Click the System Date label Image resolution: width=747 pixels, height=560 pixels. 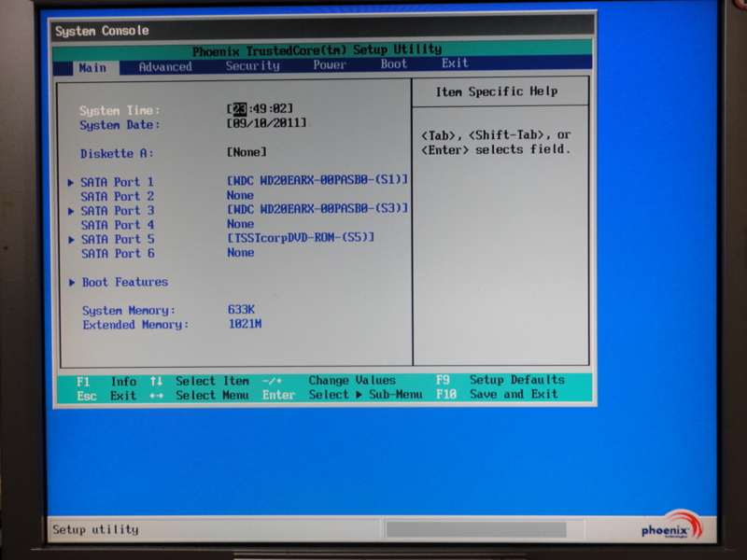pyautogui.click(x=120, y=125)
